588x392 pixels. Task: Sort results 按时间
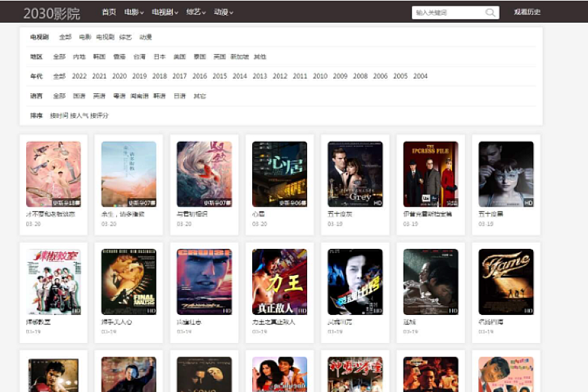tap(59, 116)
